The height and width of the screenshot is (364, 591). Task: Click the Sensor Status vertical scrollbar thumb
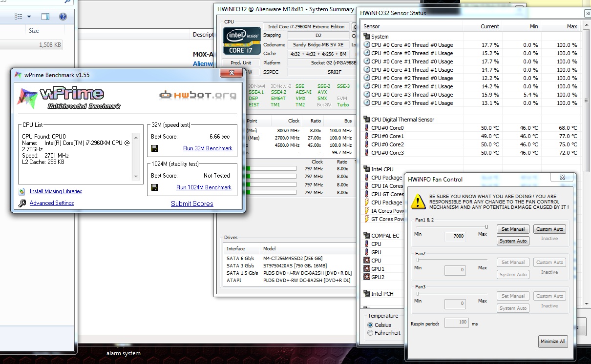(x=587, y=101)
